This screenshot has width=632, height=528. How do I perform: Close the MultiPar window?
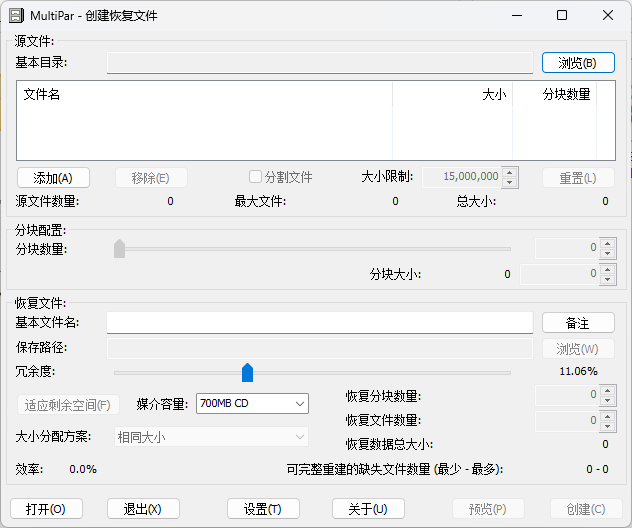[x=608, y=16]
